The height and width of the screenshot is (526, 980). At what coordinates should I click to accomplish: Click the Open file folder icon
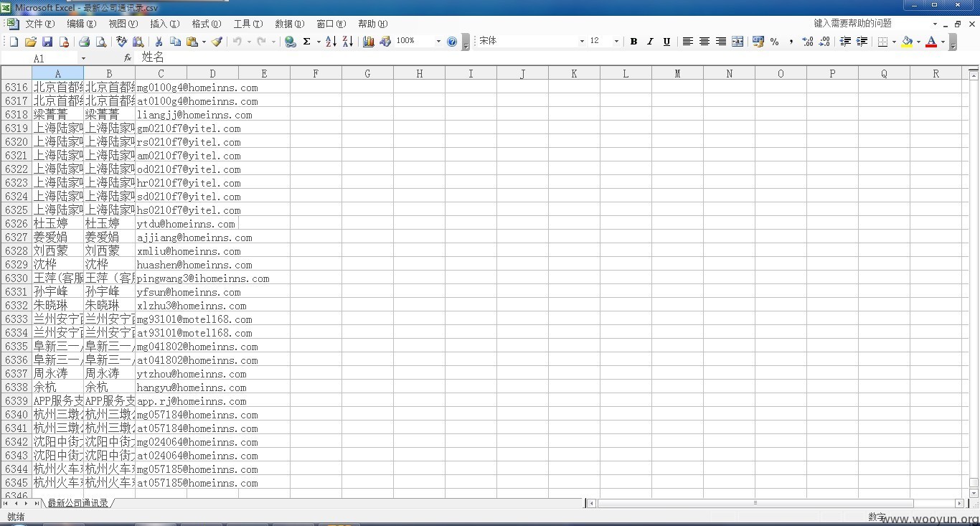tap(30, 42)
